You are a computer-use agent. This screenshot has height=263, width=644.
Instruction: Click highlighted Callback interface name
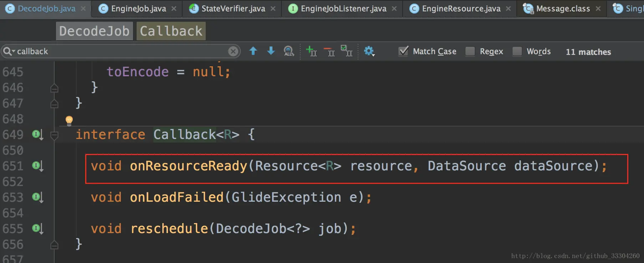pyautogui.click(x=185, y=135)
